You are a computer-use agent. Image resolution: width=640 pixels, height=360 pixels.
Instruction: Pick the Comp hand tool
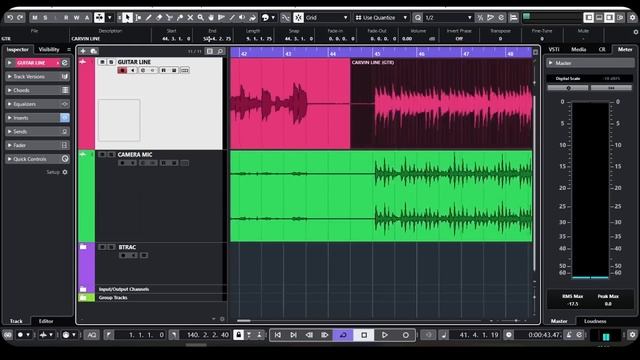click(211, 18)
